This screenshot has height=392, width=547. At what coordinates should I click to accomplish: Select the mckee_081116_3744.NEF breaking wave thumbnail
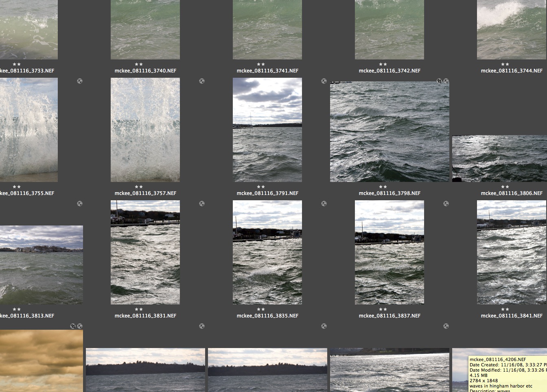[512, 30]
